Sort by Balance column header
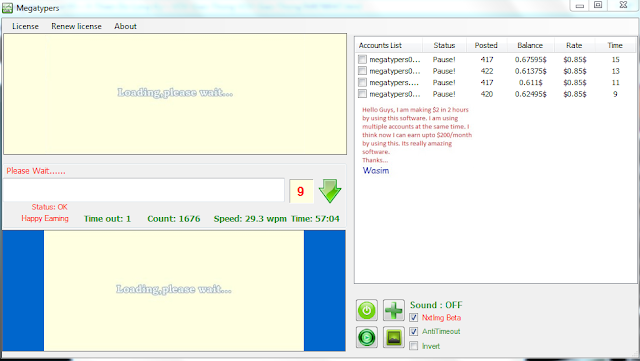The image size is (640, 361). point(530,45)
